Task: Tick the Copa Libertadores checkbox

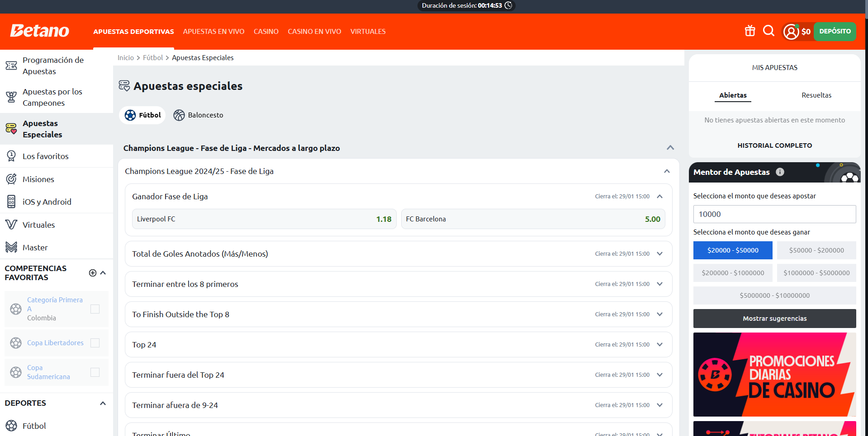Action: click(95, 343)
